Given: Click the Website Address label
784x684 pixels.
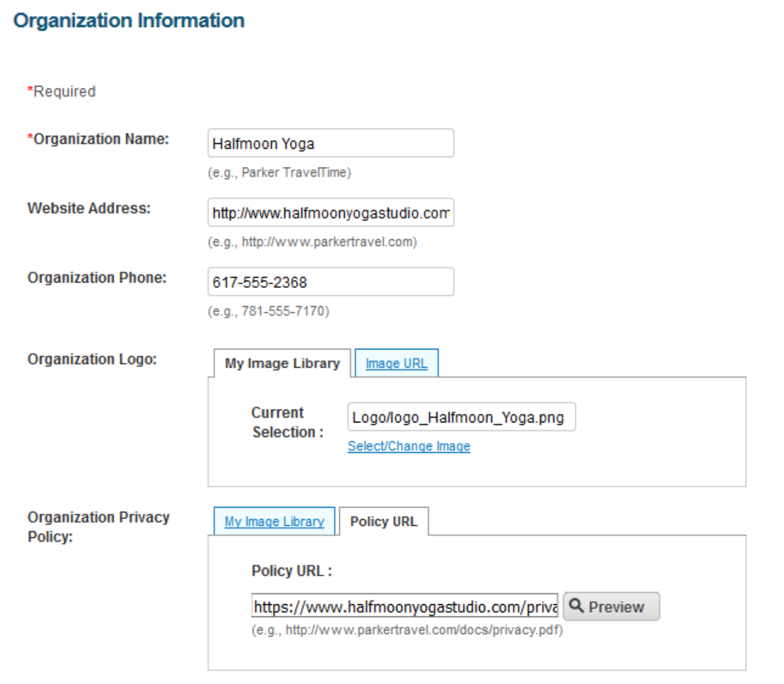Looking at the screenshot, I should click(89, 208).
